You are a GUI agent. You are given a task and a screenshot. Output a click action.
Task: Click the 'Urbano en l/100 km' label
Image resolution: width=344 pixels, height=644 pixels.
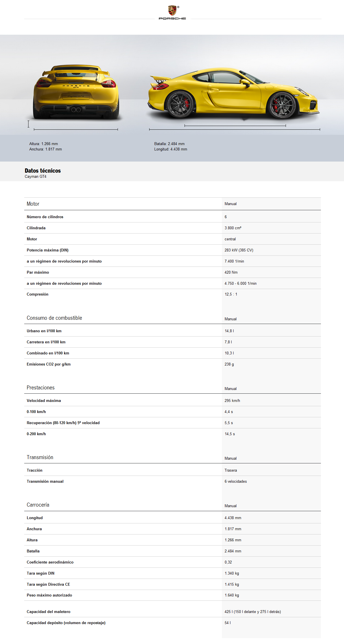(44, 331)
